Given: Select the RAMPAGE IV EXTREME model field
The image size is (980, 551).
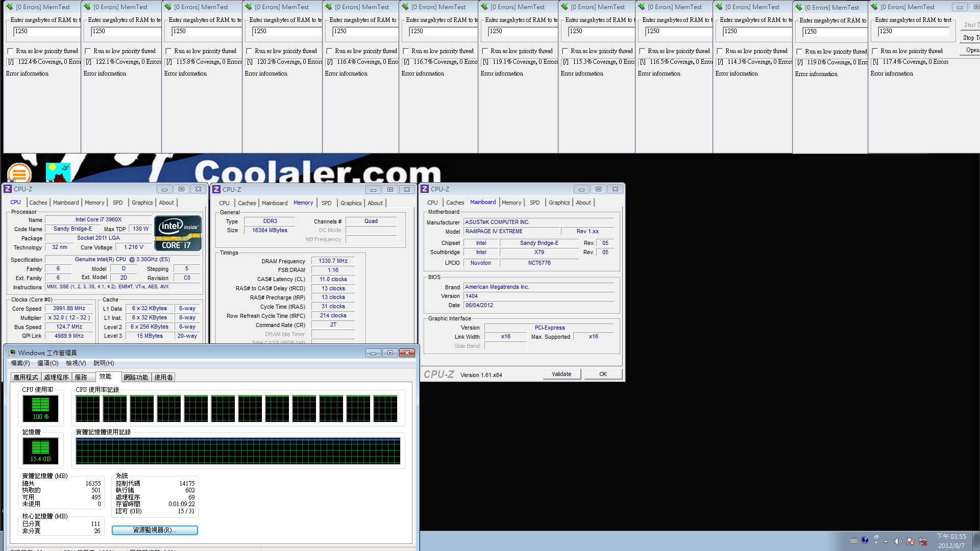Looking at the screenshot, I should pyautogui.click(x=511, y=231).
